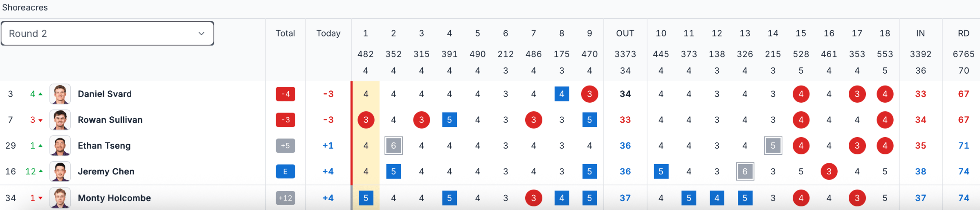
Task: Click Jeremy Chen's blue bogey square on hole 10
Action: click(661, 172)
